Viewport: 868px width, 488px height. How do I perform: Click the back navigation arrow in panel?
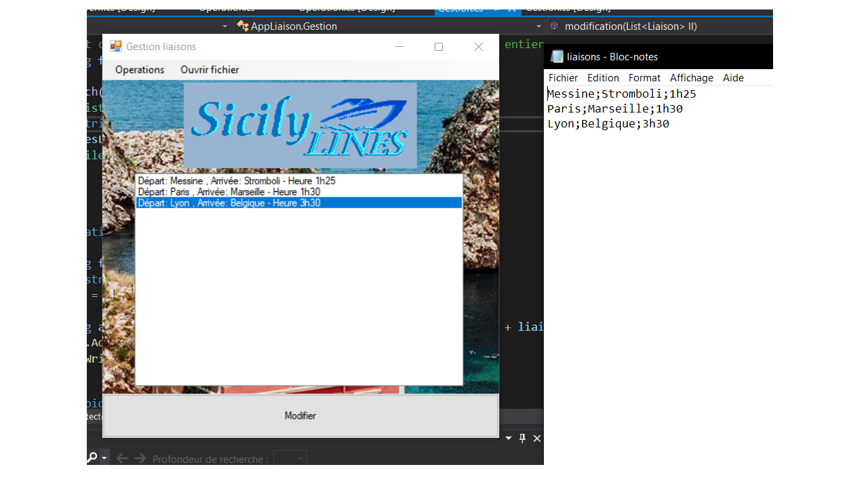click(122, 459)
